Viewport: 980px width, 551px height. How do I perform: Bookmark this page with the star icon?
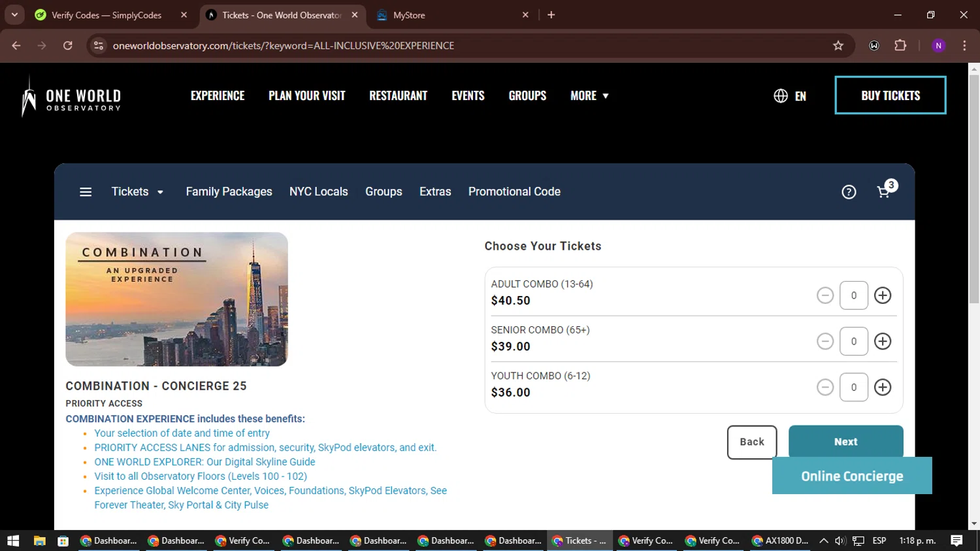pos(838,45)
